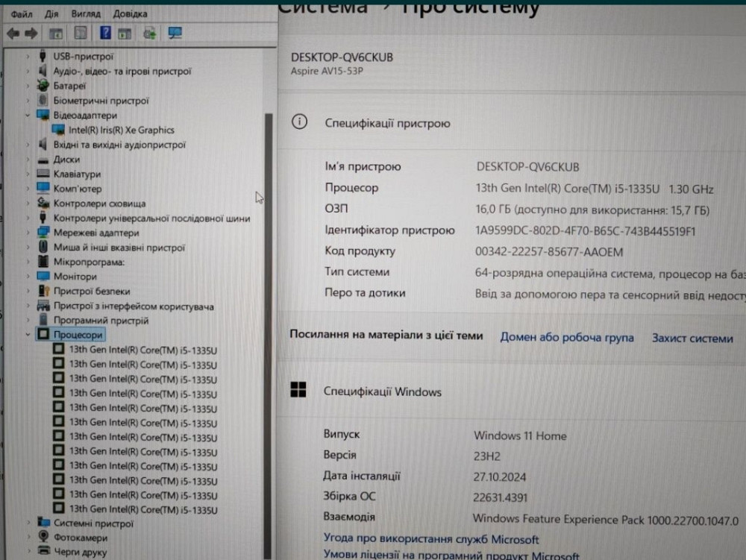This screenshot has height=560, width=746.
Task: Click the Захист системи link
Action: (692, 339)
